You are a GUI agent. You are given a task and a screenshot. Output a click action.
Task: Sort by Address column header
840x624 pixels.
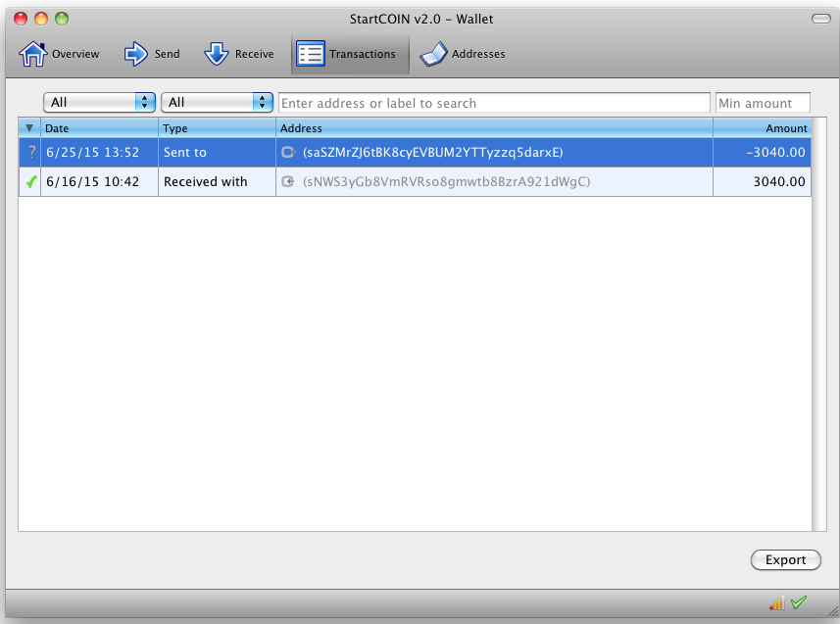[x=494, y=128]
